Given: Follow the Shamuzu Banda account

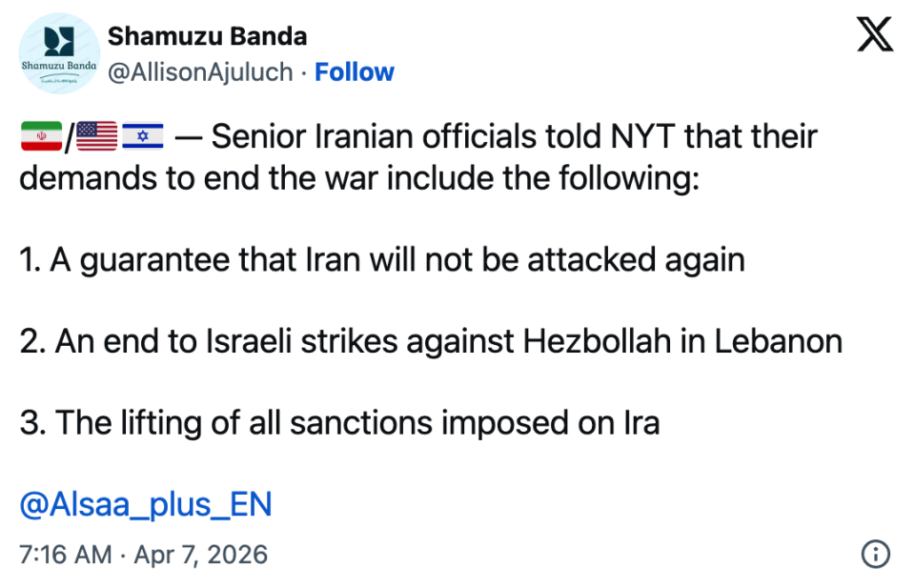Looking at the screenshot, I should tap(354, 72).
